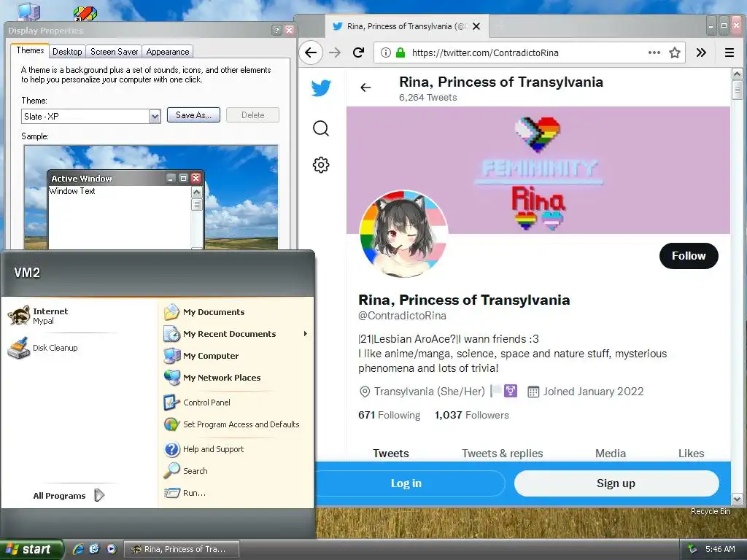
Task: Expand All Programs list
Action: coord(69,496)
